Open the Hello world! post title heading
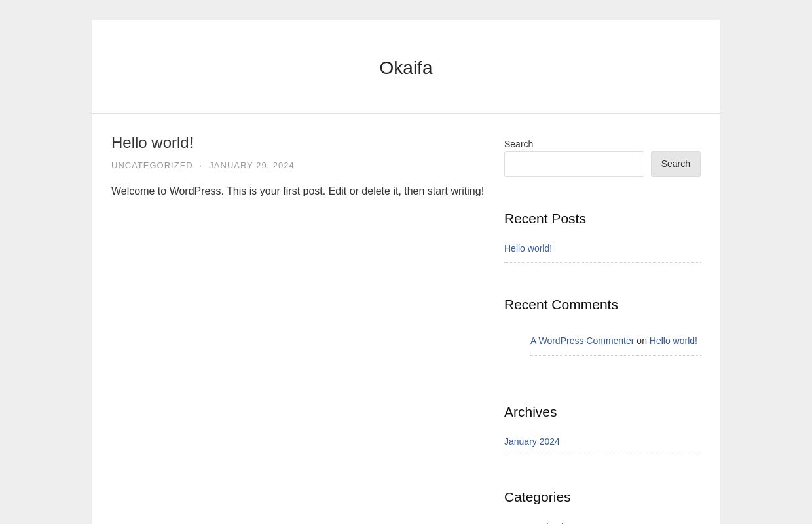The width and height of the screenshot is (812, 524). coord(152,143)
